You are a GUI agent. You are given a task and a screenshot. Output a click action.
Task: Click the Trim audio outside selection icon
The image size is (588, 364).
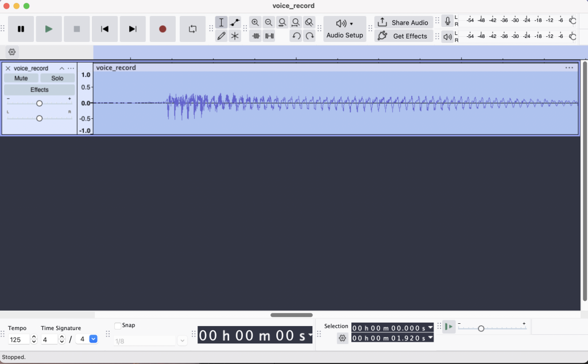point(256,36)
